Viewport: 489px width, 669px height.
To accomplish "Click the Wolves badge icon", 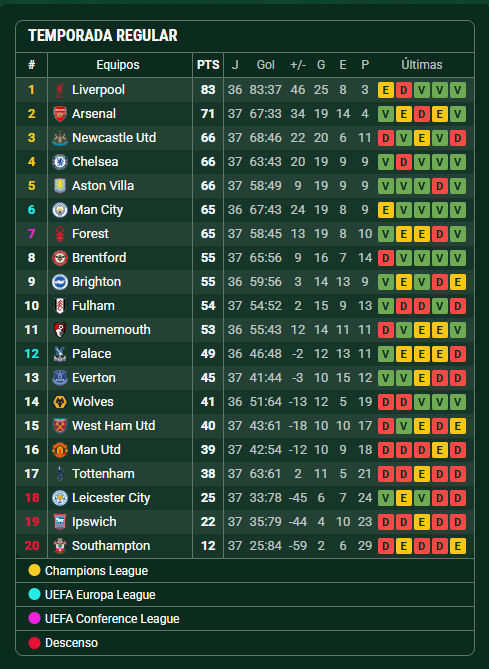I will [x=60, y=402].
